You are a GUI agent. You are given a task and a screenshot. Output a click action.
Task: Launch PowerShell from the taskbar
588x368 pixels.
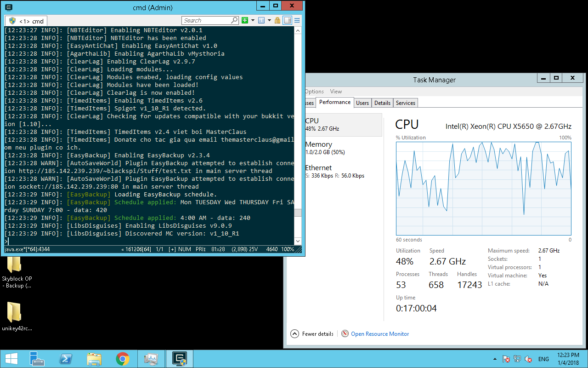point(66,359)
